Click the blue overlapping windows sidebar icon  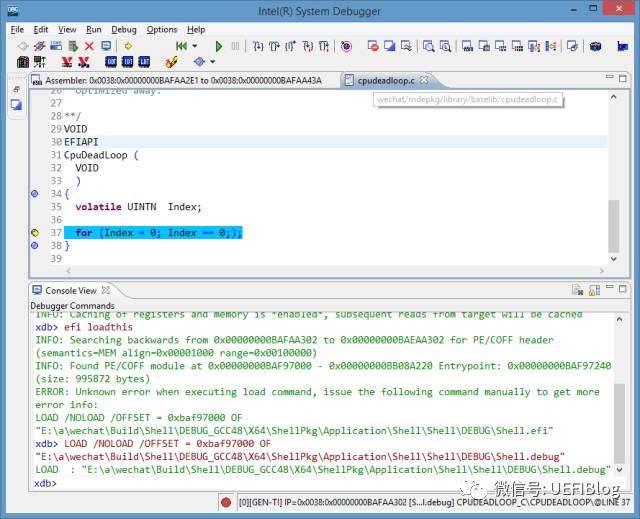tap(16, 105)
